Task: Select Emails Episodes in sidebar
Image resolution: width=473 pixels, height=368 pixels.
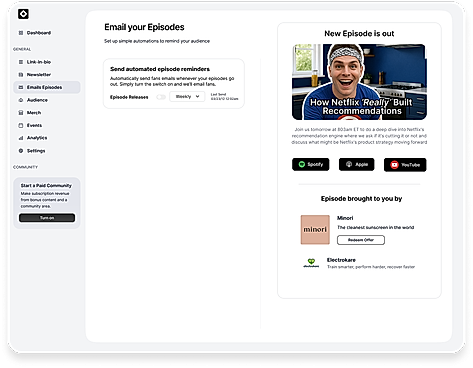Action: 47,87
